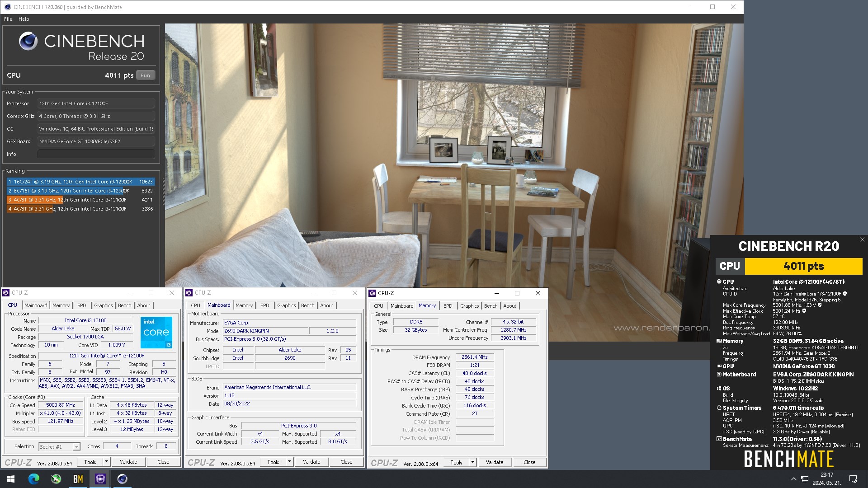Open the File menu in Cinebench
Viewport: 868px width, 488px height.
[x=8, y=19]
